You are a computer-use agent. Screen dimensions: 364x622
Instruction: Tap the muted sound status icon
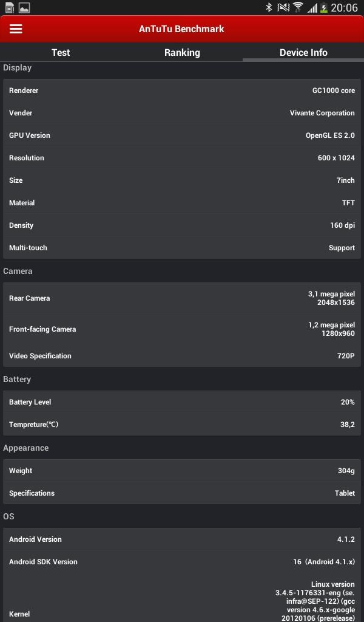(283, 7)
